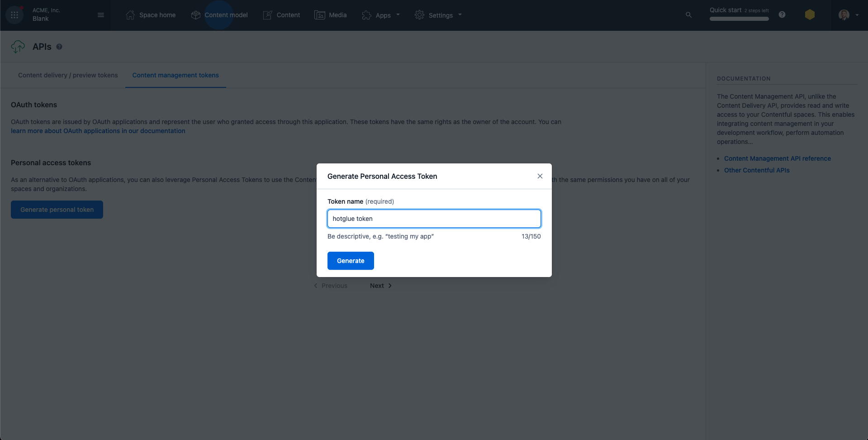Click the help icon next to APIs heading
This screenshot has width=868, height=440.
coord(59,47)
